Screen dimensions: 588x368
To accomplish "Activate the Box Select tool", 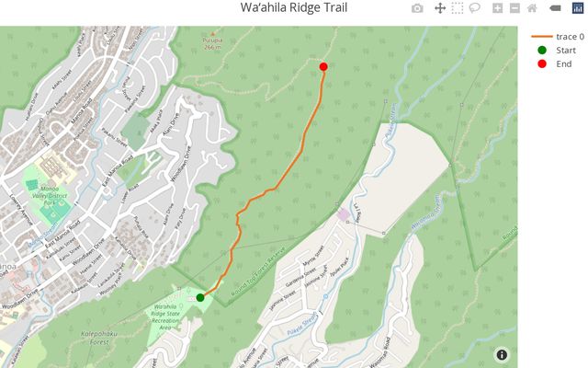I will coord(458,8).
